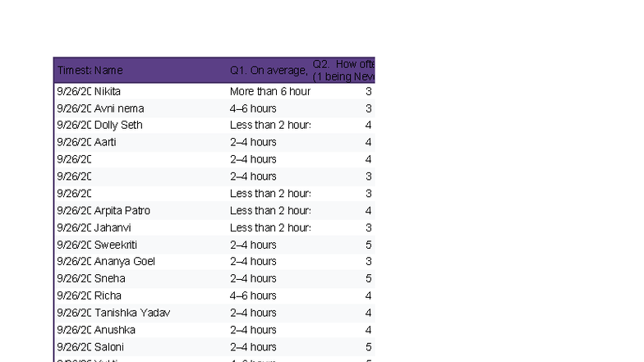Click the Q1 On average header cell

tap(269, 71)
